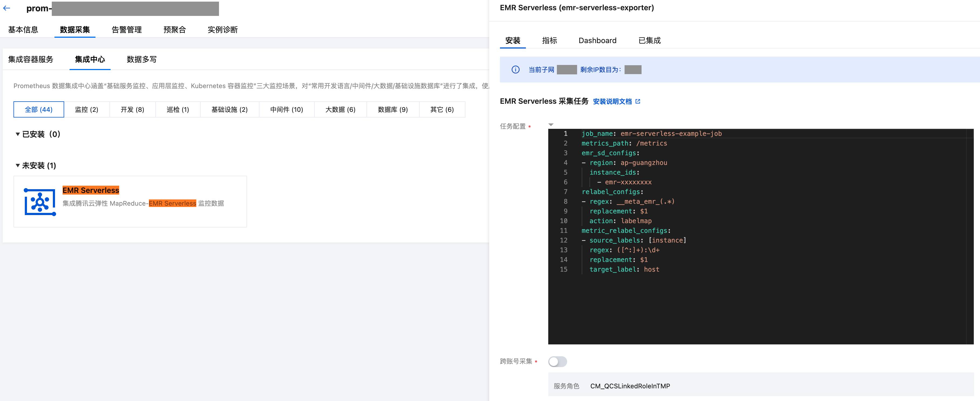Select the 全部 (44) filter

click(x=38, y=109)
